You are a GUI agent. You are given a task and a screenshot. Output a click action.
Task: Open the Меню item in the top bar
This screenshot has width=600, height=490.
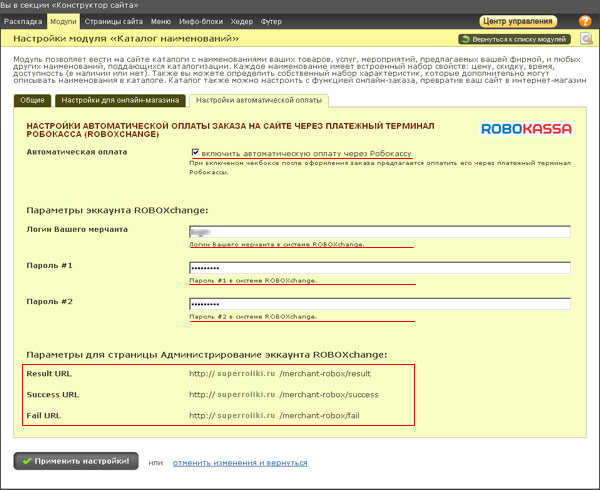(x=161, y=21)
